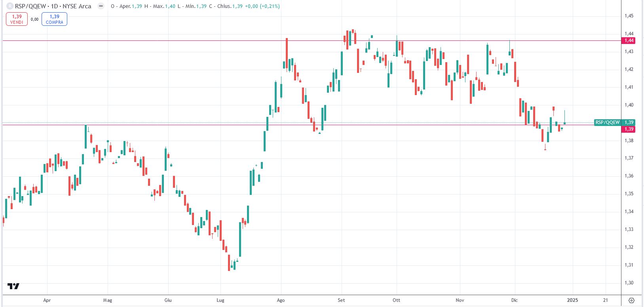This screenshot has height=307, width=644.
Task: Select the red 1,44 price tag on axis
Action: tap(629, 40)
